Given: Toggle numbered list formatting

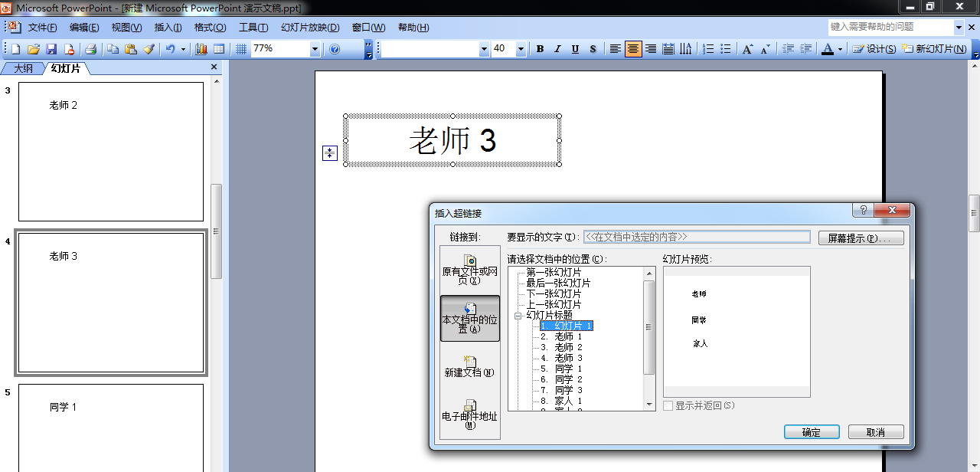Looking at the screenshot, I should [708, 49].
